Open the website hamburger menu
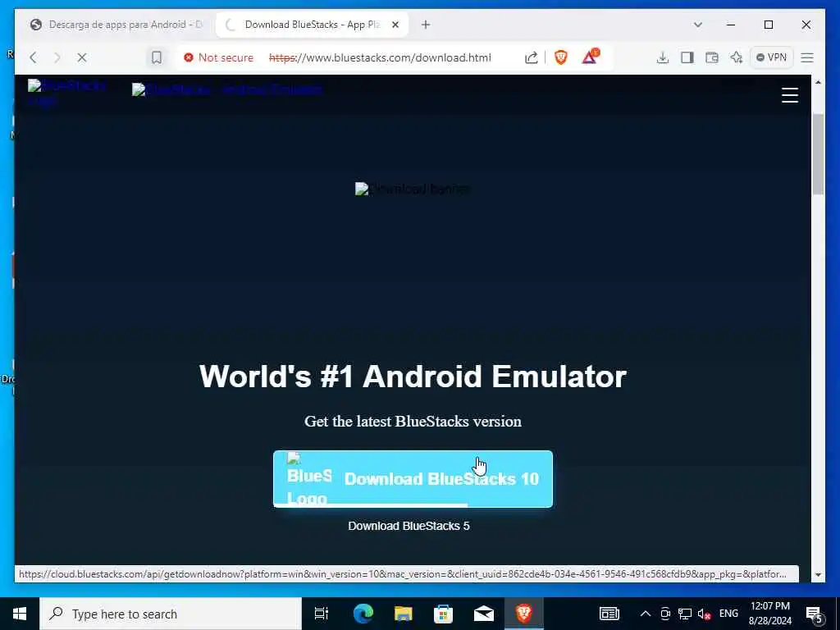The height and width of the screenshot is (630, 840). (790, 95)
